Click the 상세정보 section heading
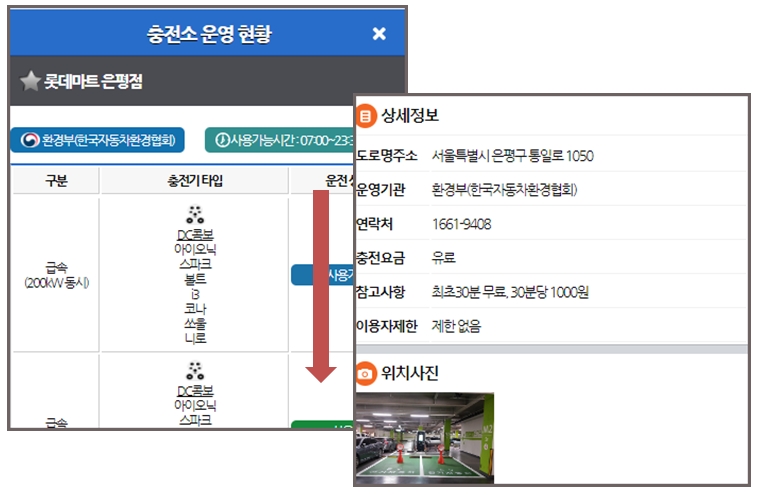Image resolution: width=758 pixels, height=495 pixels. [410, 116]
